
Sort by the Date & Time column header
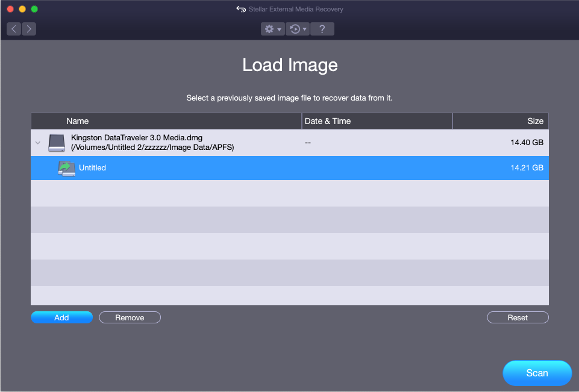pyautogui.click(x=377, y=121)
